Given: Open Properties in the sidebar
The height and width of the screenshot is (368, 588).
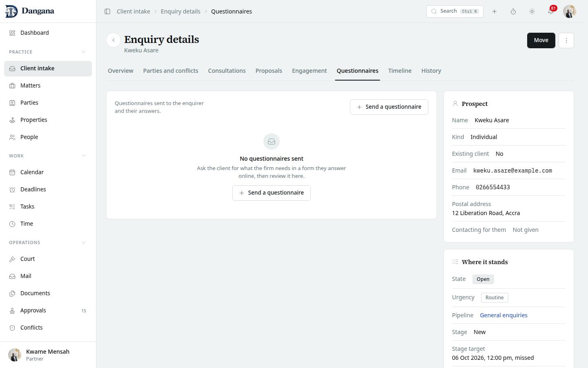Looking at the screenshot, I should 48,120.
